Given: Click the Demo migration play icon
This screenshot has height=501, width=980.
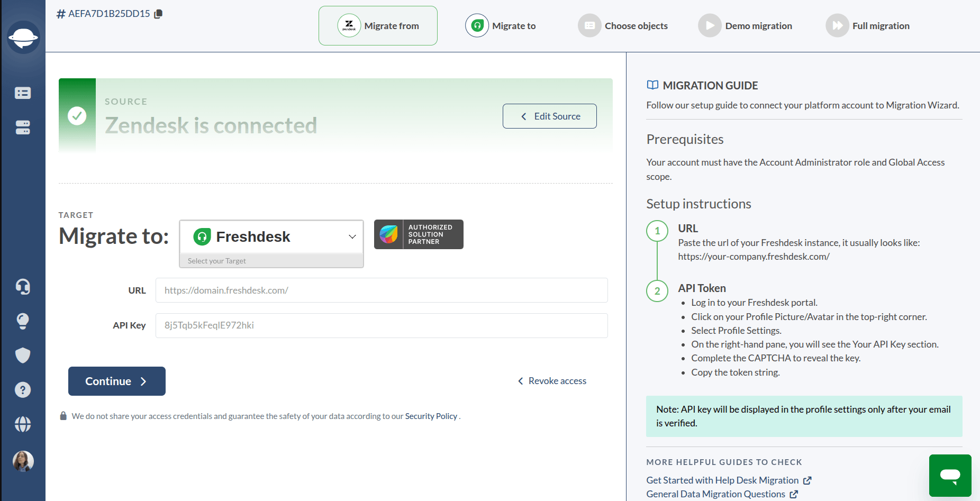Looking at the screenshot, I should (710, 25).
